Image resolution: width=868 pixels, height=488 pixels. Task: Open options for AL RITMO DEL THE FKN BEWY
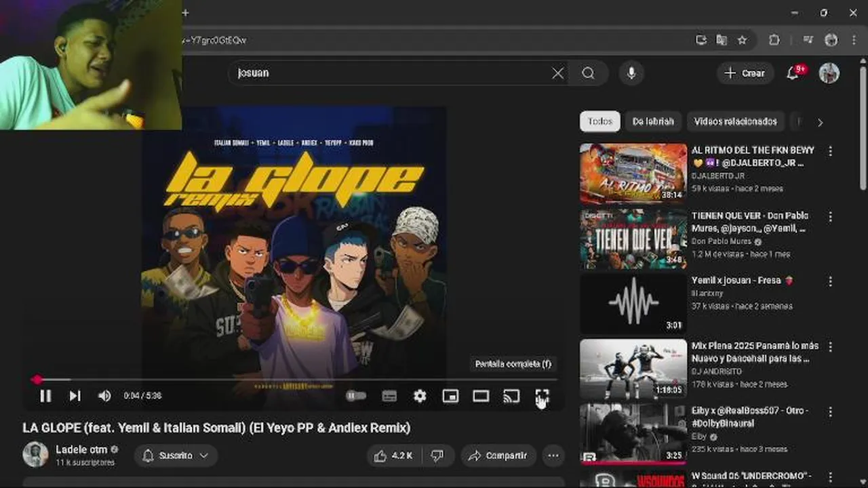click(830, 151)
